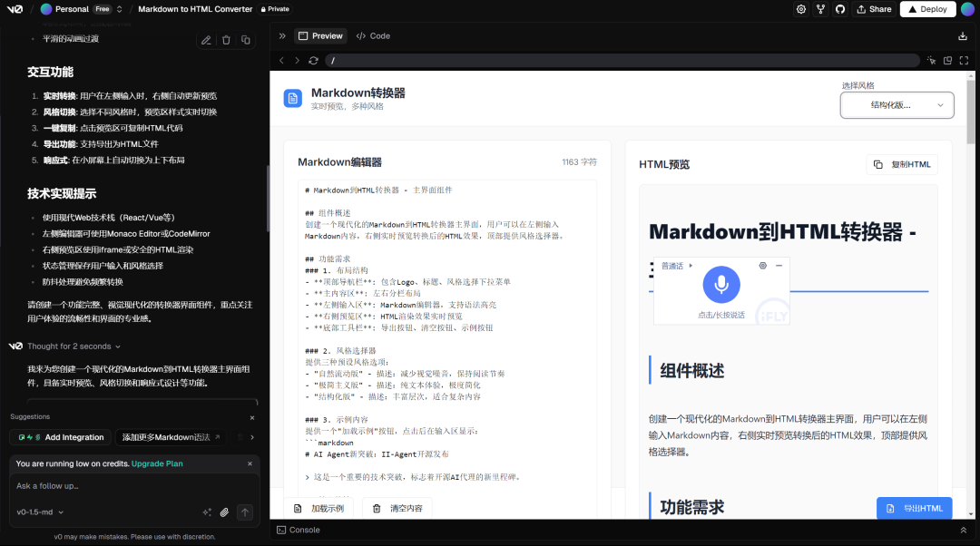Click the 1163 字符 character count

[579, 161]
